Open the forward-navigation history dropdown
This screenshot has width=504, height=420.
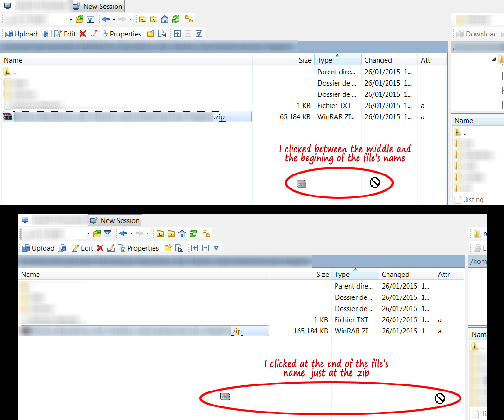(x=130, y=19)
